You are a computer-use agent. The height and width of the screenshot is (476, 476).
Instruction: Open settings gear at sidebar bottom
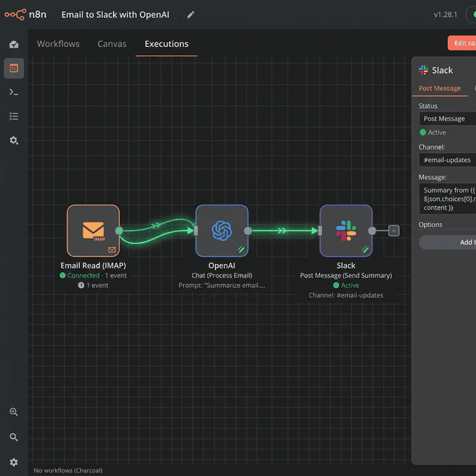(x=13, y=463)
